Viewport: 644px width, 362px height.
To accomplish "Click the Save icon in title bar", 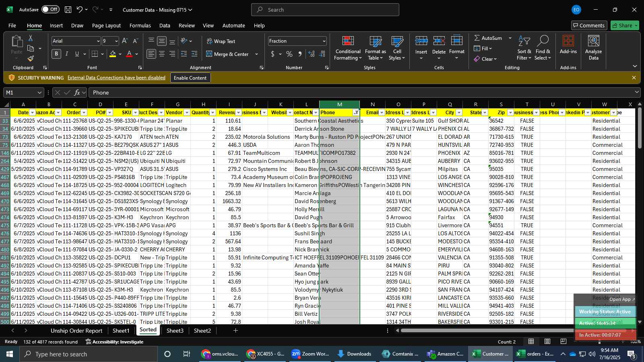I will point(68,10).
